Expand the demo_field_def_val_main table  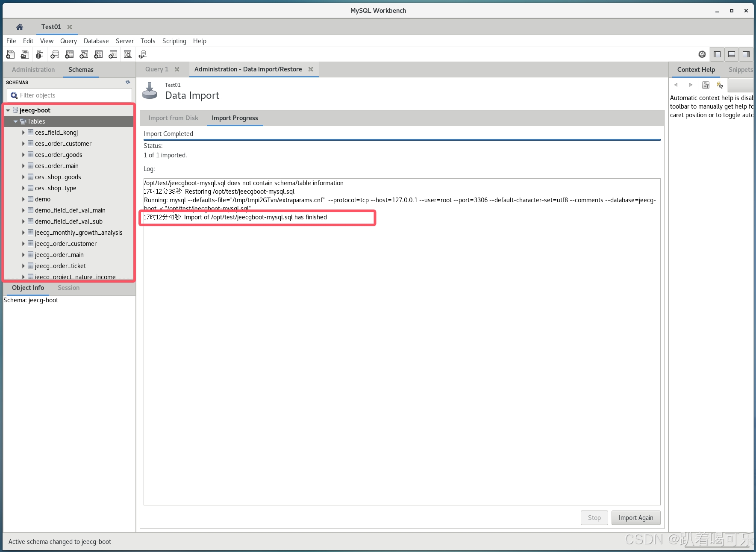23,210
